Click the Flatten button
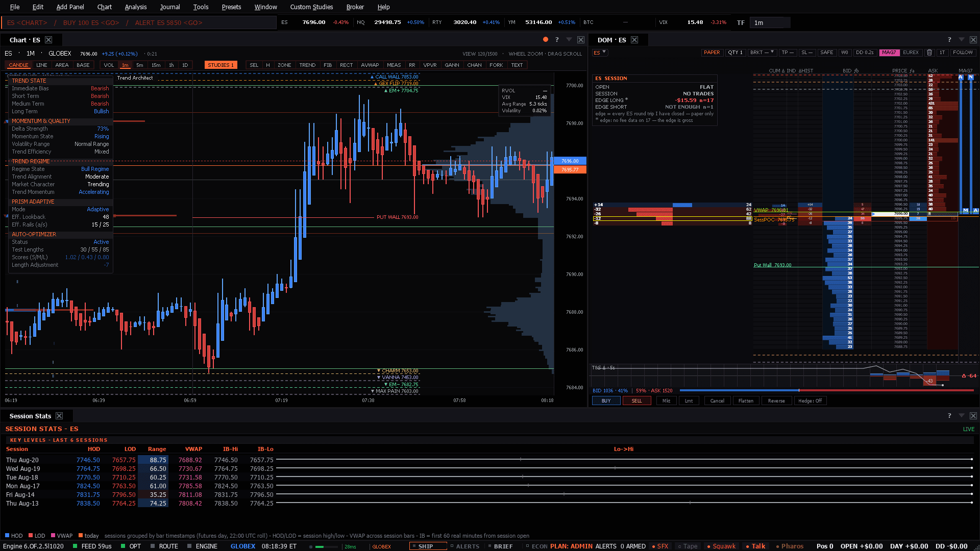Viewport: 980px width, 551px height. 746,401
